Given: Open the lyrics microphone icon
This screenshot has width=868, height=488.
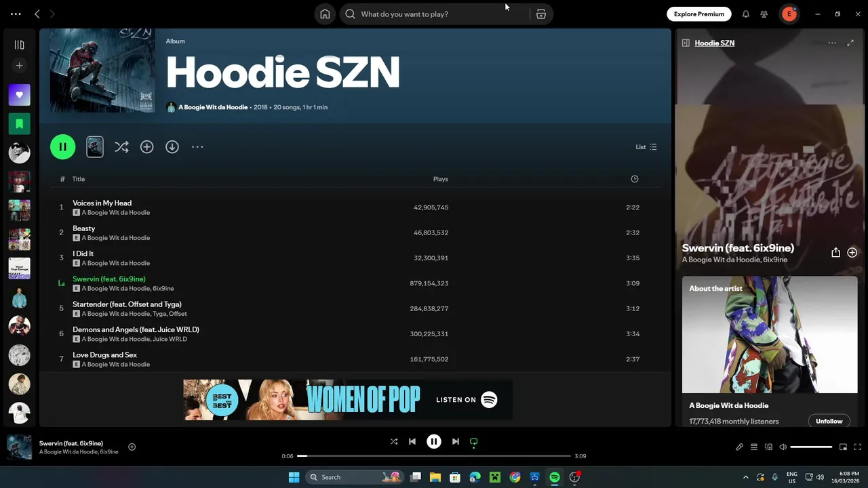Looking at the screenshot, I should [x=740, y=447].
